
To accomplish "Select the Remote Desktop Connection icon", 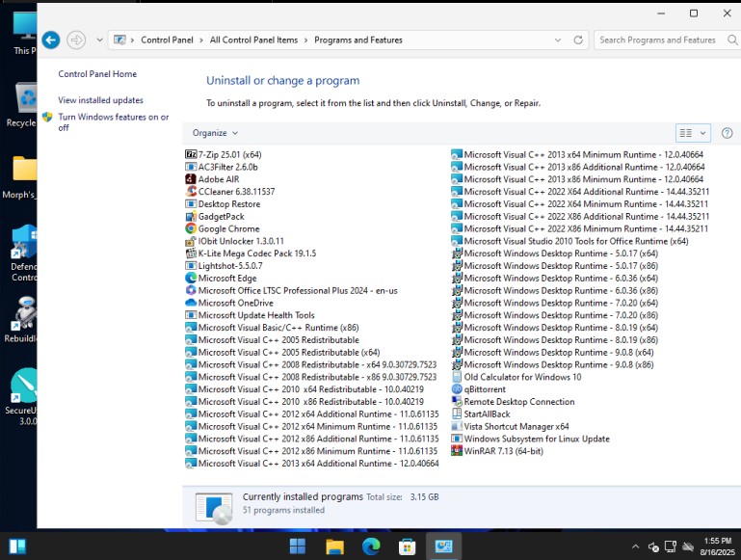I will click(x=457, y=401).
